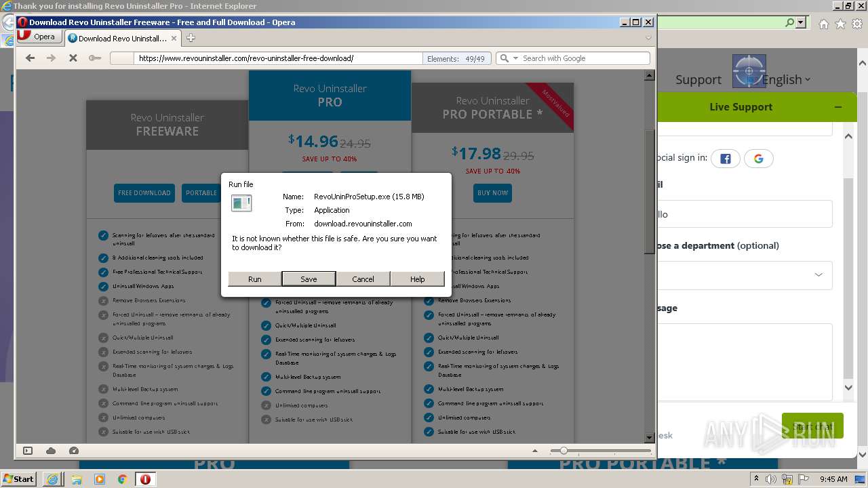This screenshot has width=868, height=488.
Task: Click the Windows Start button
Action: 18,479
